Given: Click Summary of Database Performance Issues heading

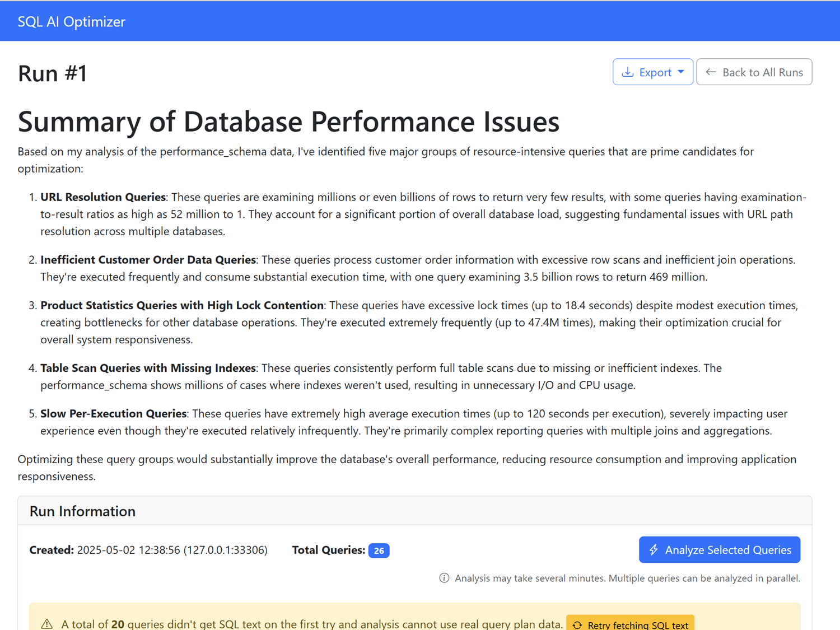Looking at the screenshot, I should tap(288, 122).
